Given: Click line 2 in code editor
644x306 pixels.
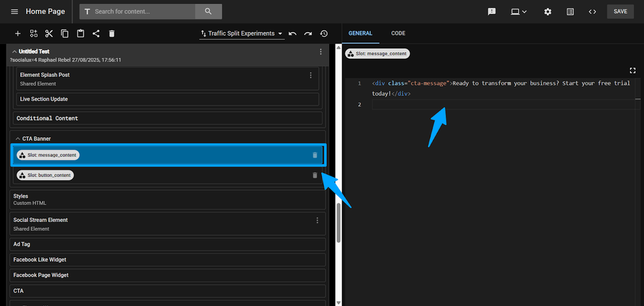Looking at the screenshot, I should 506,105.
